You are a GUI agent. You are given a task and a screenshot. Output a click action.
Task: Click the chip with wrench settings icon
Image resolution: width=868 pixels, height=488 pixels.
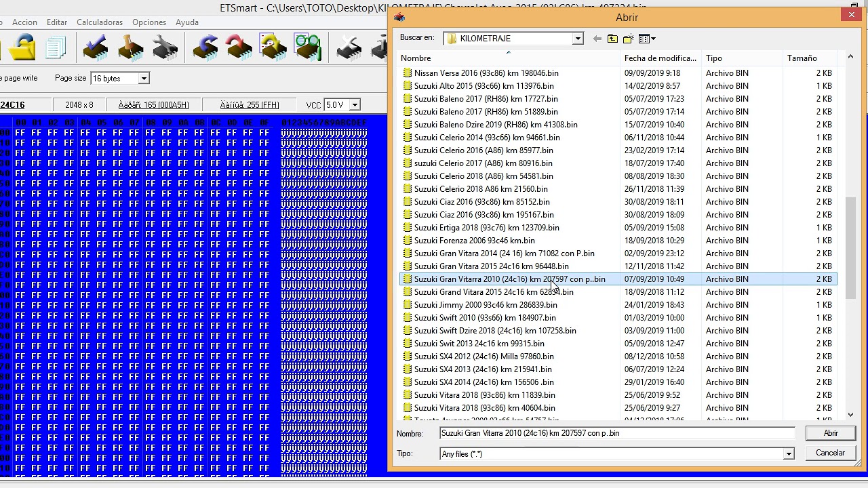pos(165,47)
